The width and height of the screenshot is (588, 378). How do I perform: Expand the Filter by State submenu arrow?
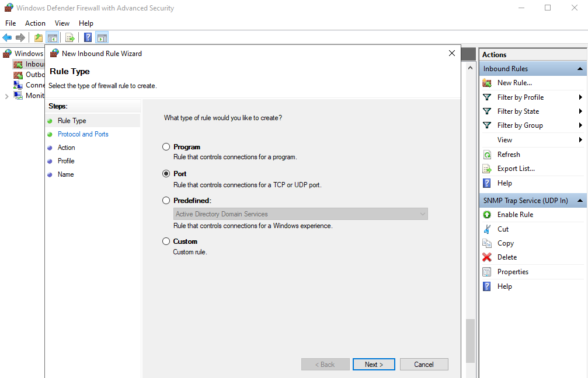pos(580,111)
